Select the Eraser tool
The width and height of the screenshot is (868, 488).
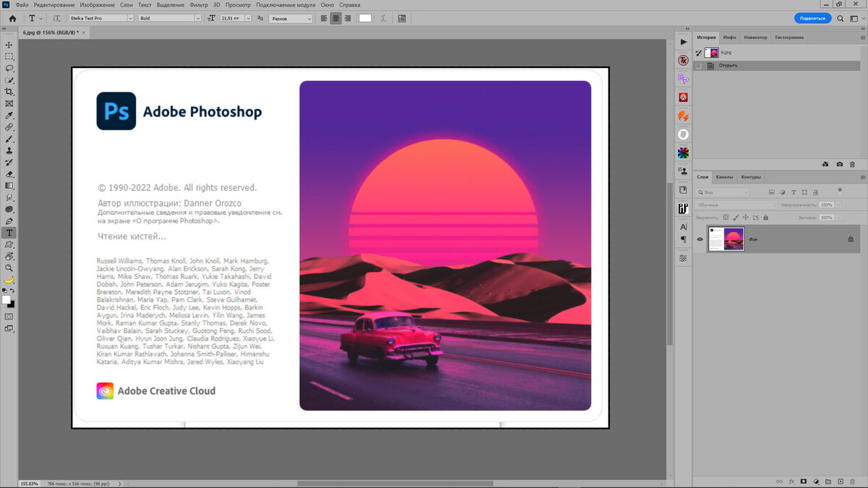click(x=9, y=174)
